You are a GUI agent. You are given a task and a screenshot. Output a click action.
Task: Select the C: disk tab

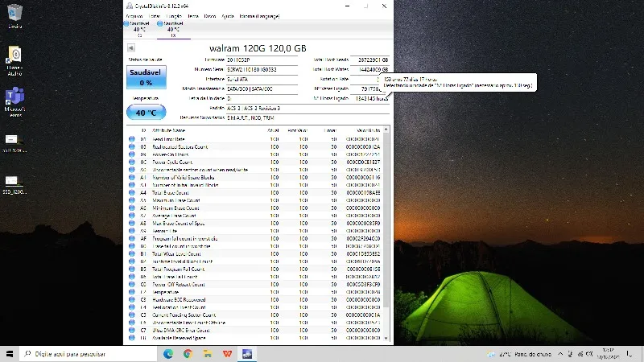[x=139, y=29]
